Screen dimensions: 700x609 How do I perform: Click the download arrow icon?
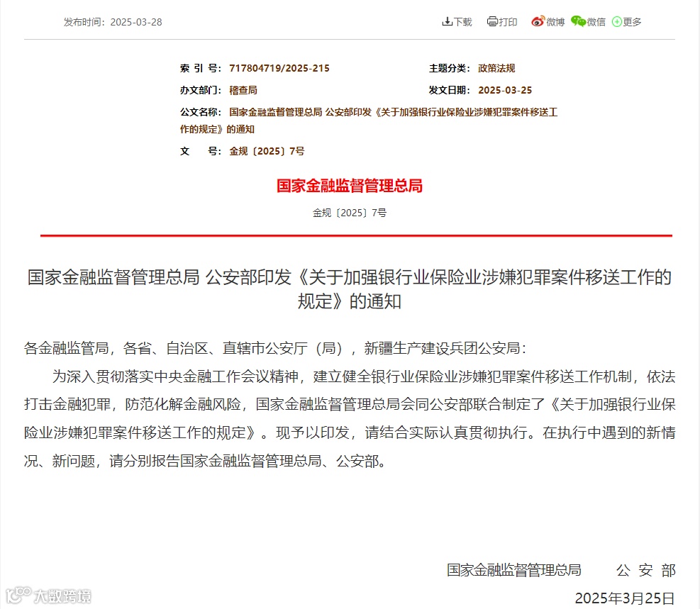pyautogui.click(x=447, y=21)
